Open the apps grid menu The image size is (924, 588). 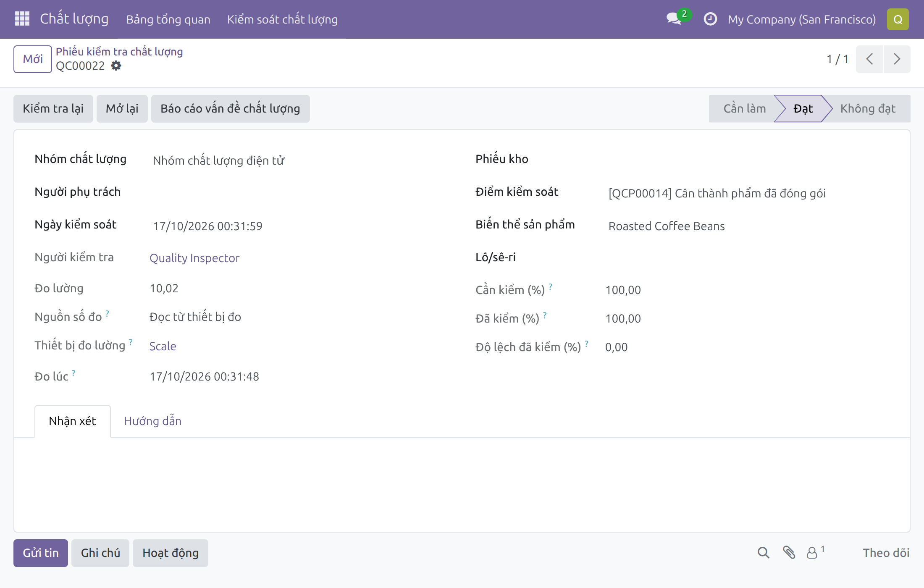22,19
